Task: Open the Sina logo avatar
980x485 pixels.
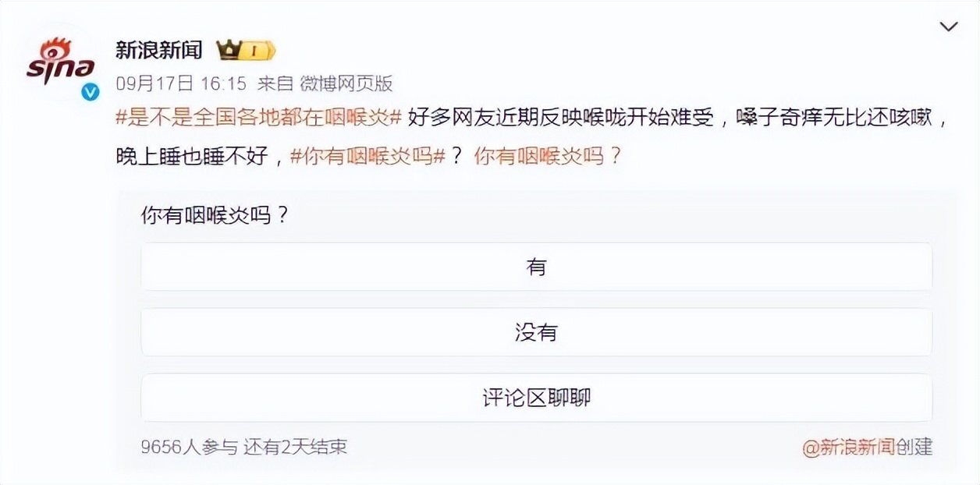Action: [60, 64]
